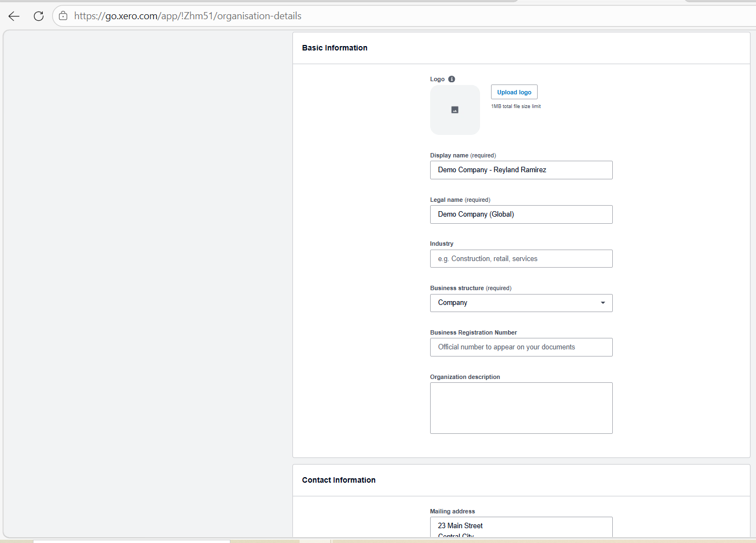Edit the Mailing address text area
Viewport: 756px width, 543px height.
point(521,527)
